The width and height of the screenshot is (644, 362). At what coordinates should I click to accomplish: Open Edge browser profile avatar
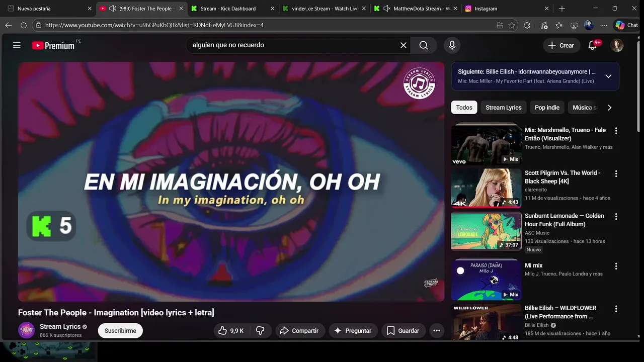click(x=589, y=25)
